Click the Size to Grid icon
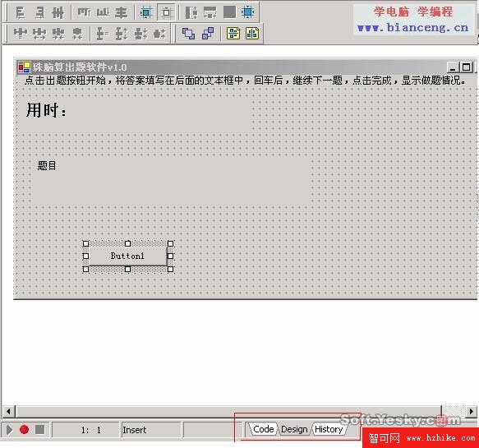Viewport: 479px width, 448px height. [x=248, y=12]
